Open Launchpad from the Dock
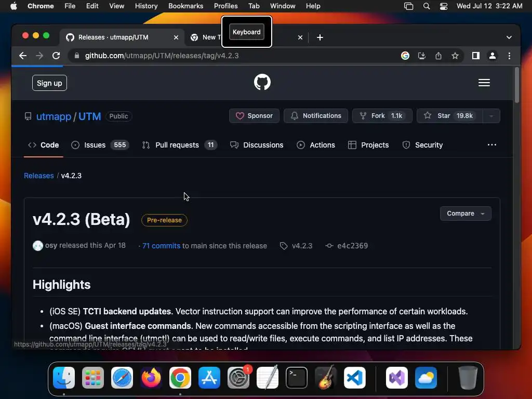532x399 pixels. pyautogui.click(x=93, y=378)
